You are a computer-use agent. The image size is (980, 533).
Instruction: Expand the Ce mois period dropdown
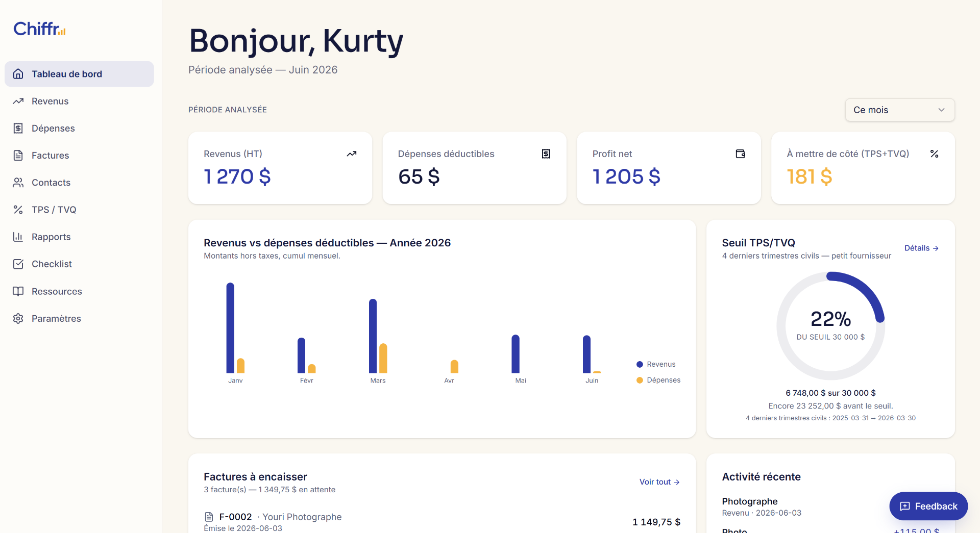tap(899, 110)
